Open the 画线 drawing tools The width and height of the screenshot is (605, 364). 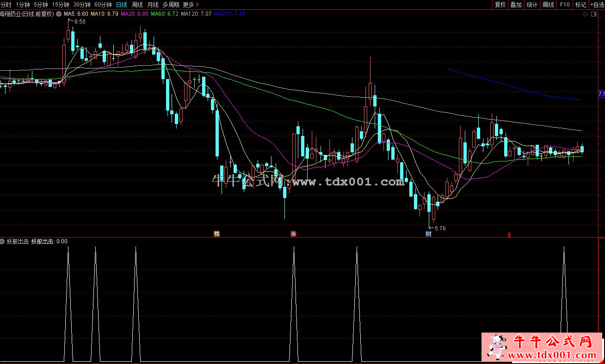(x=548, y=5)
